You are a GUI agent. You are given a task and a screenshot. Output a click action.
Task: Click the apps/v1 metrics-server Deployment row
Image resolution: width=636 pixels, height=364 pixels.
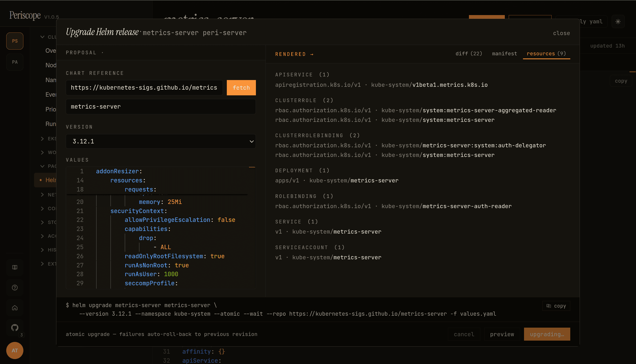pos(337,181)
